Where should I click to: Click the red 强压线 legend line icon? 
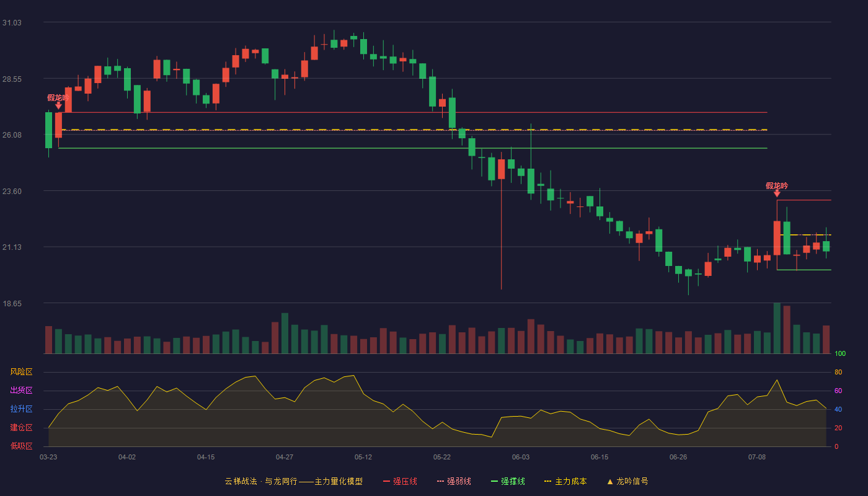pos(387,481)
